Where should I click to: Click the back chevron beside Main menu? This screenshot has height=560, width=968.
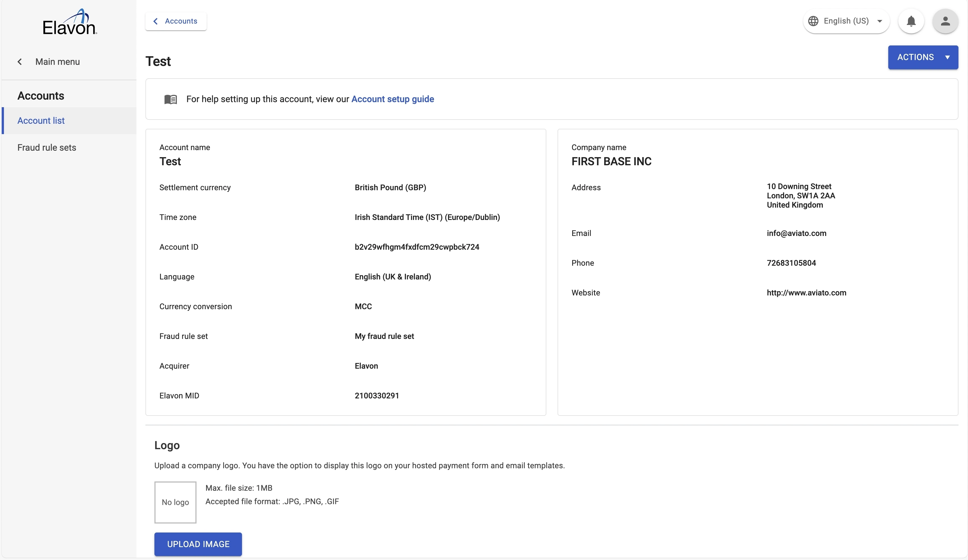[x=20, y=62]
